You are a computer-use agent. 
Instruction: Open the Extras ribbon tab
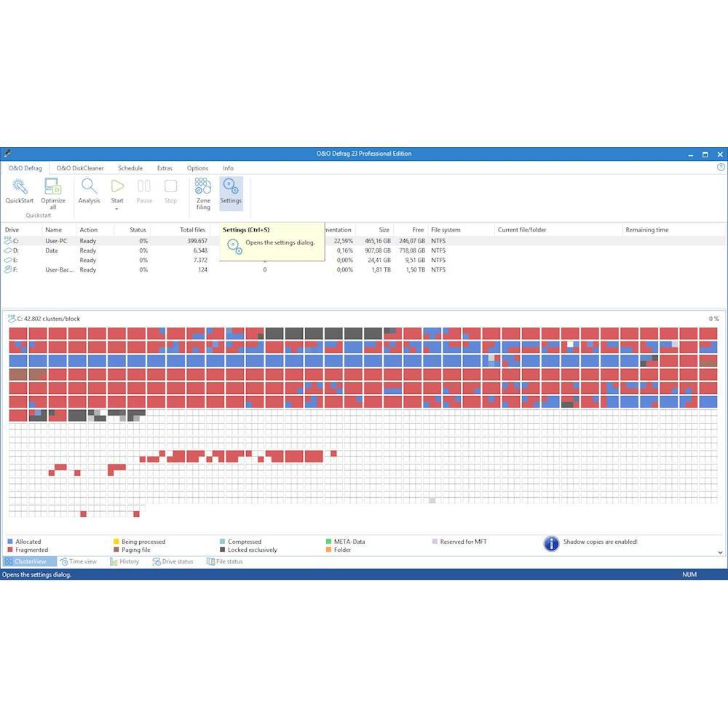[x=165, y=168]
